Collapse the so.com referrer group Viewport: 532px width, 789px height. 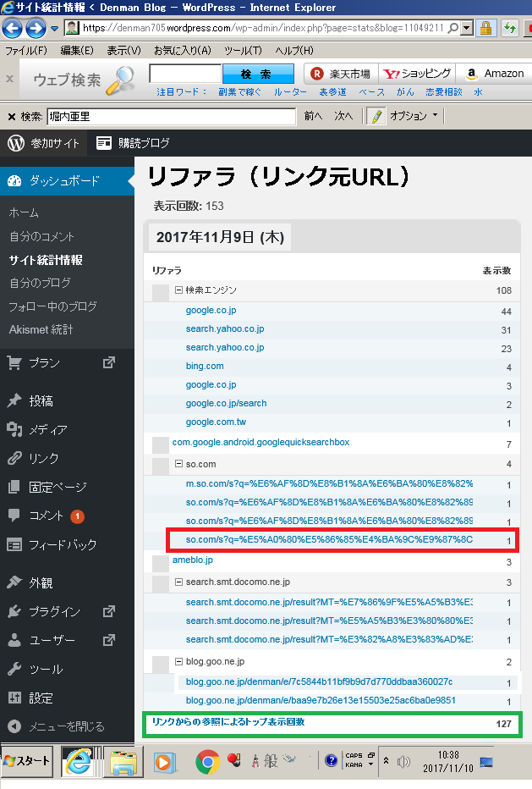tap(178, 464)
